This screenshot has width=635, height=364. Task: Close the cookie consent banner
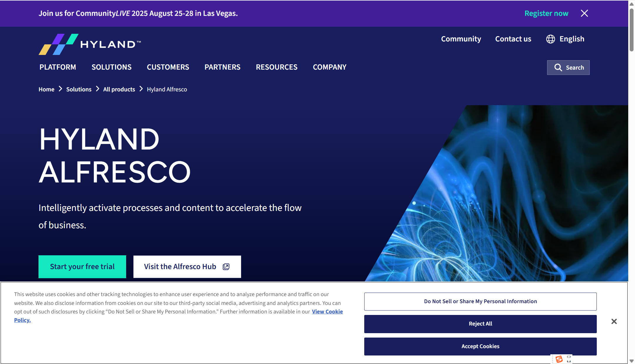pos(614,321)
